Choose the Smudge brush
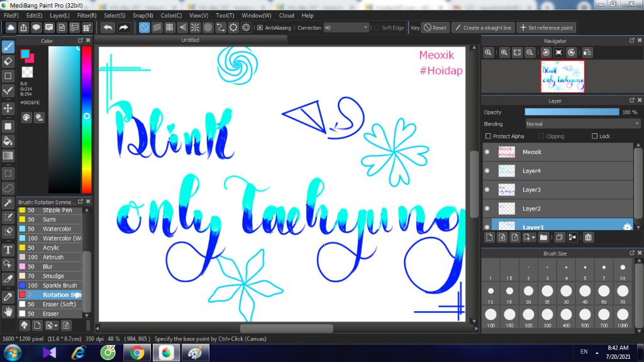 tap(50, 276)
